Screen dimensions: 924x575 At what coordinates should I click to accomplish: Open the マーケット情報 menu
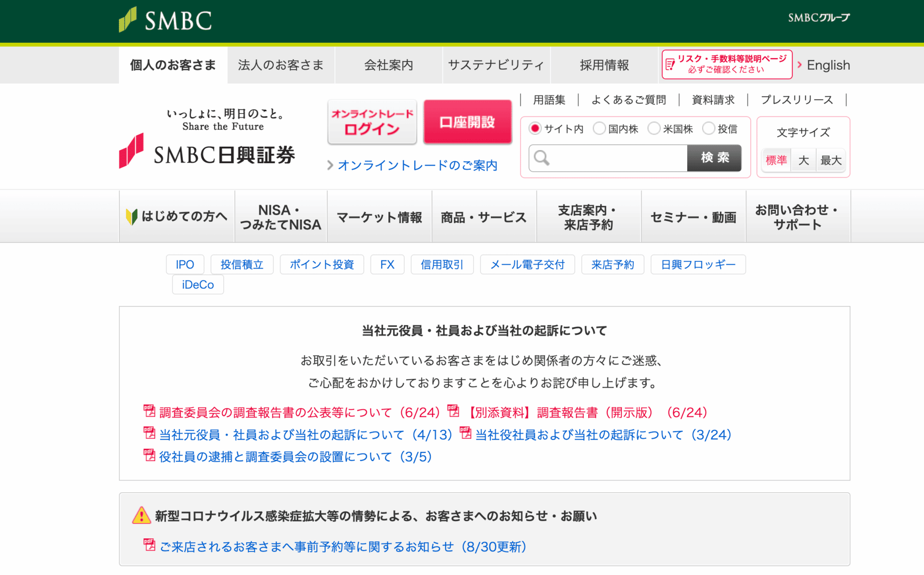379,217
